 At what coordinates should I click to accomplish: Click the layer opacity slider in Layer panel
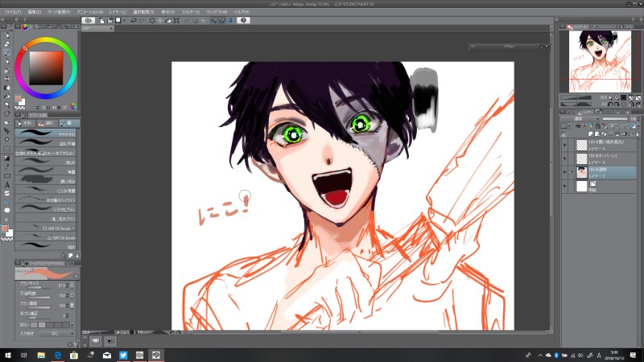pos(615,118)
